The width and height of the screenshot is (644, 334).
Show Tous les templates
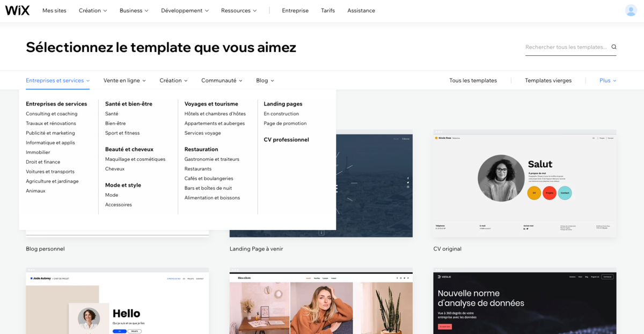tap(473, 80)
